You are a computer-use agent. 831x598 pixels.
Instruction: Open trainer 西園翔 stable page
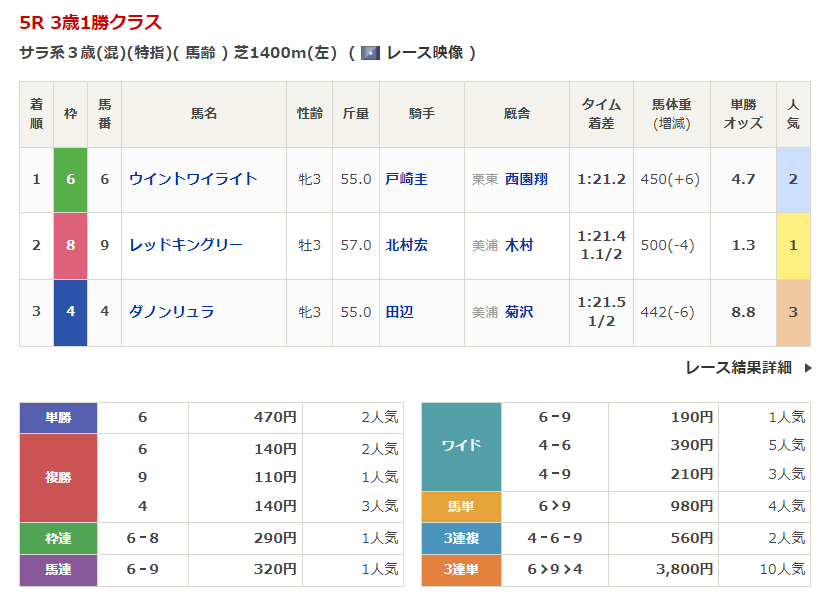click(x=526, y=179)
